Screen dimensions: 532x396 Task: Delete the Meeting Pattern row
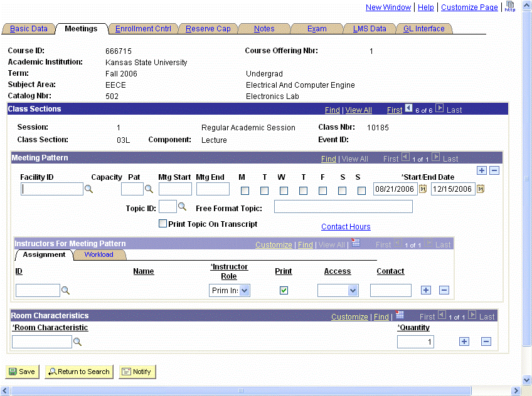[x=494, y=170]
